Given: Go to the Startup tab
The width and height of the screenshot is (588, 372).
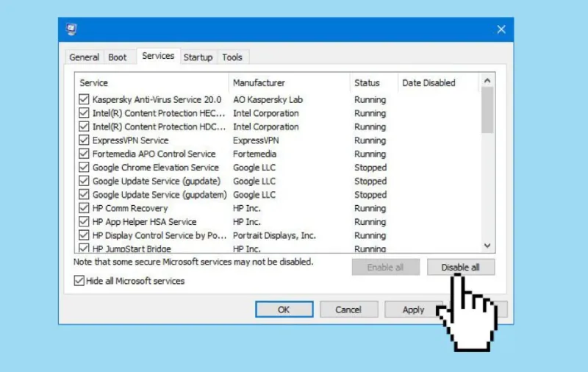Looking at the screenshot, I should point(198,57).
